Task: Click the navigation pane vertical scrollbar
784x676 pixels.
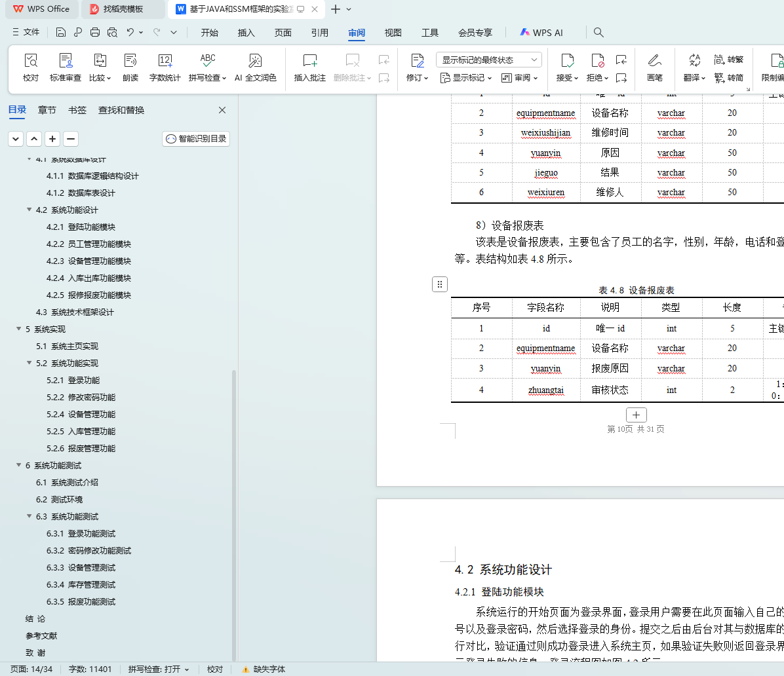Action: [x=233, y=515]
